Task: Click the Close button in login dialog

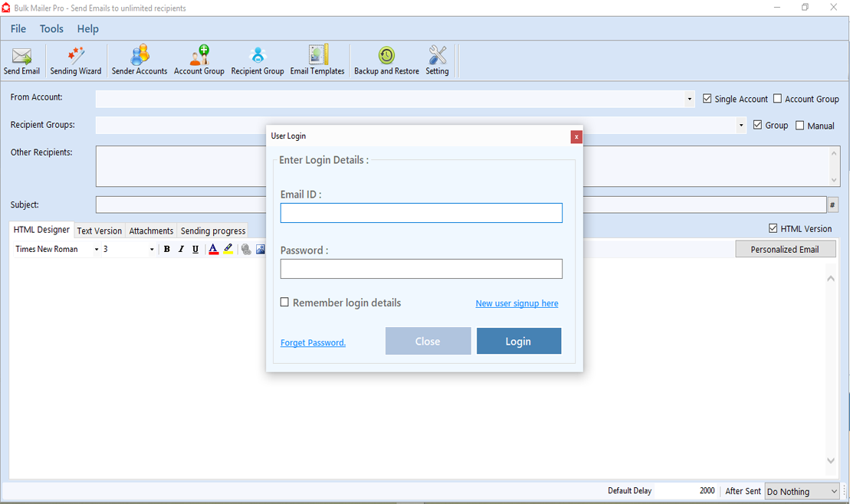Action: (428, 341)
